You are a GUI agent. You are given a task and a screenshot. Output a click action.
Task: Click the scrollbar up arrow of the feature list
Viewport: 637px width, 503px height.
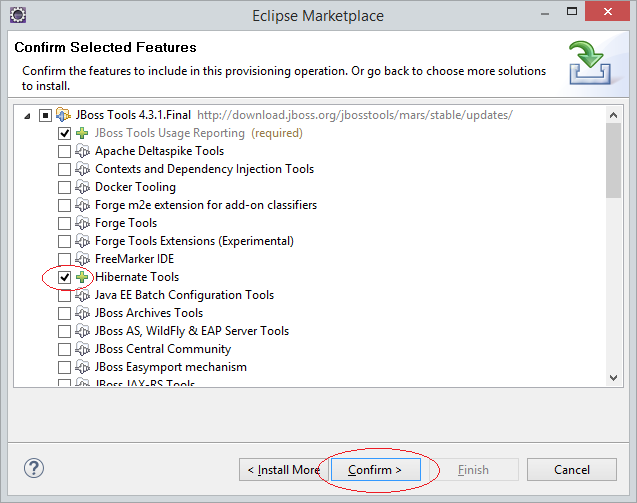[x=613, y=115]
